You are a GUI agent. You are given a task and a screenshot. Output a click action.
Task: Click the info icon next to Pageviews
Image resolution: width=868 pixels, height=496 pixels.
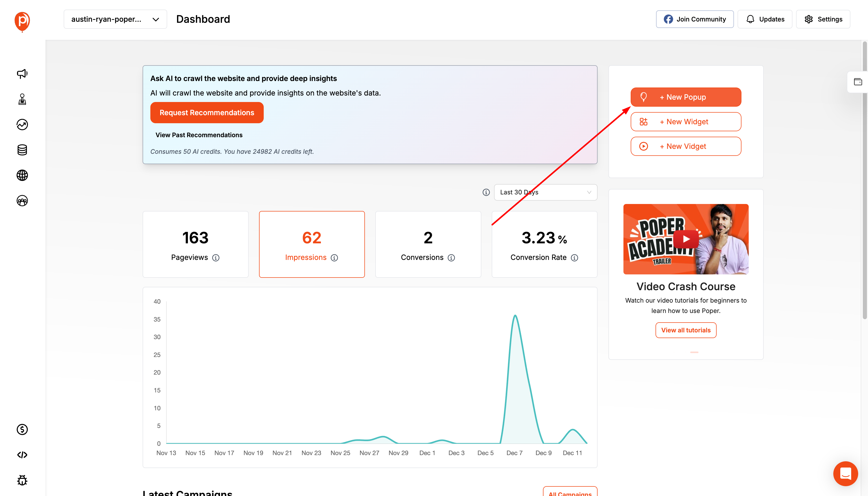coord(216,258)
